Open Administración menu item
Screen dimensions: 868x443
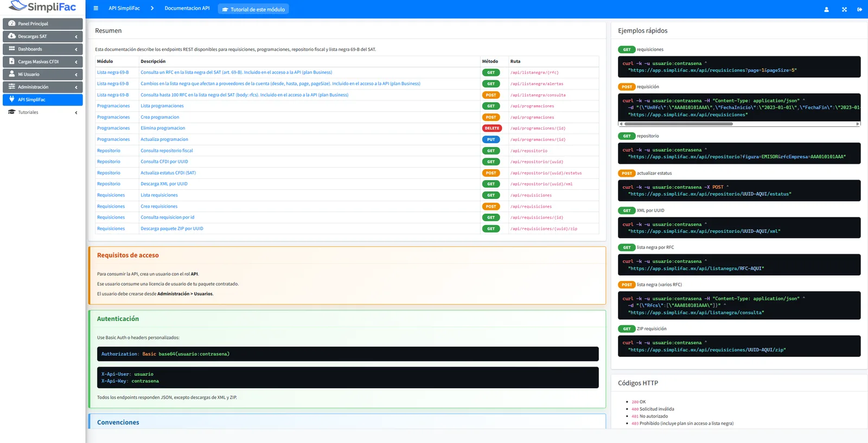[x=43, y=87]
